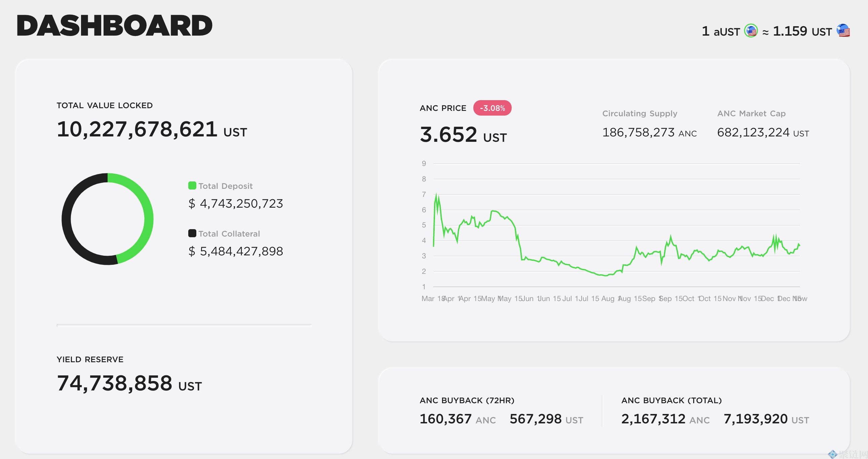Click the YIELD RESERVE label
The height and width of the screenshot is (459, 868).
[90, 359]
